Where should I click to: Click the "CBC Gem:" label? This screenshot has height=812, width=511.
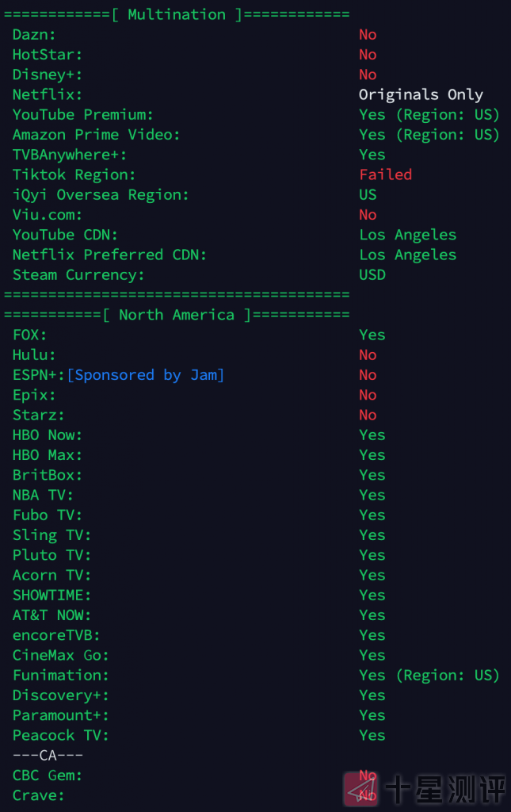(x=48, y=776)
